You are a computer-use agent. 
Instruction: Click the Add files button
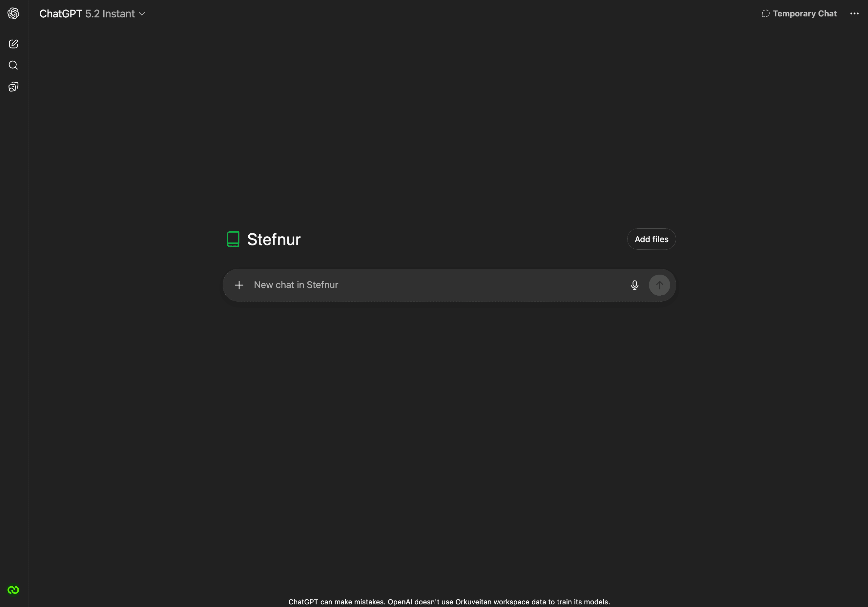651,239
